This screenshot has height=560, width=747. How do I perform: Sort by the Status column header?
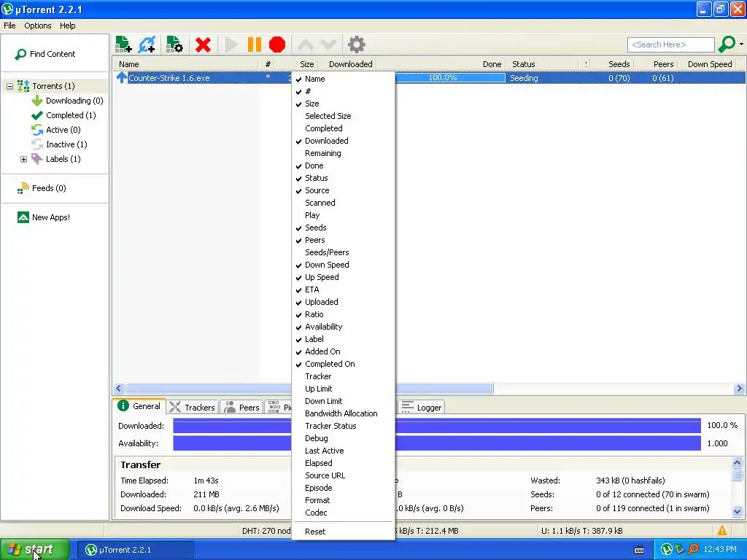coord(543,64)
